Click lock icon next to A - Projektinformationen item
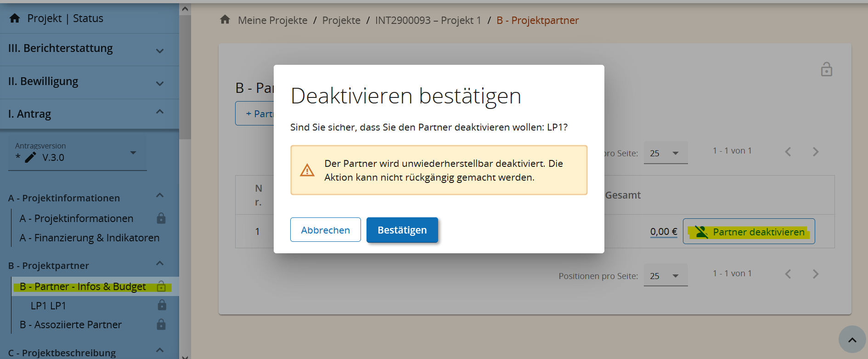Screen dimensions: 868x359 (x=161, y=218)
